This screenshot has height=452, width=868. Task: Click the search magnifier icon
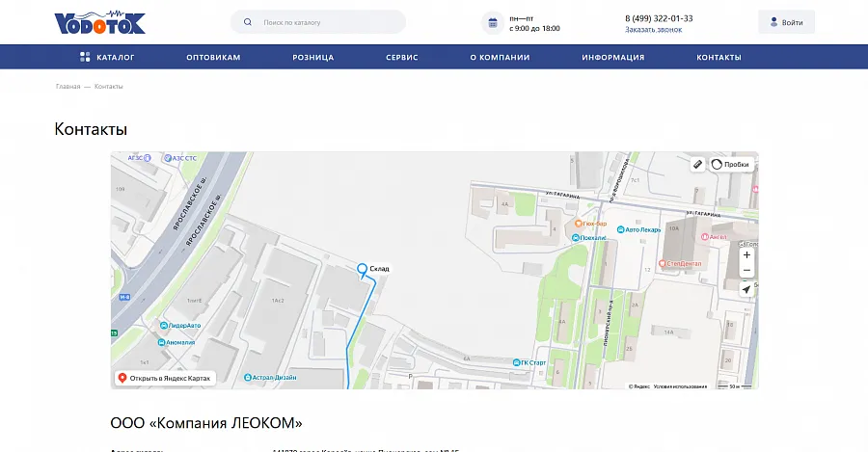click(x=248, y=22)
